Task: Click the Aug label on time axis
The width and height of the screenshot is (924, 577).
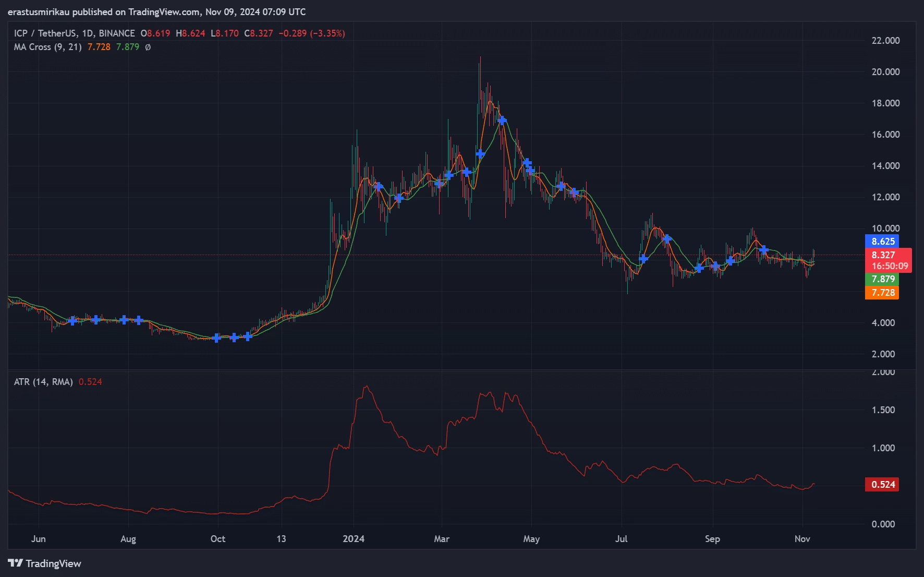Action: coord(128,539)
